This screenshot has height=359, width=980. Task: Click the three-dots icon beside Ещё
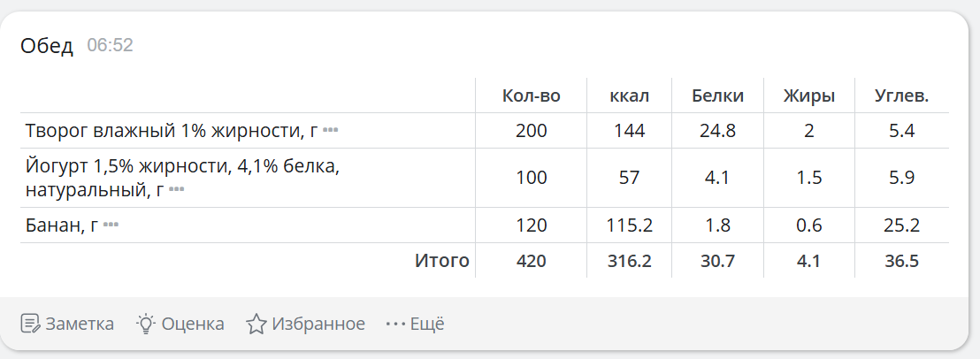tap(395, 325)
